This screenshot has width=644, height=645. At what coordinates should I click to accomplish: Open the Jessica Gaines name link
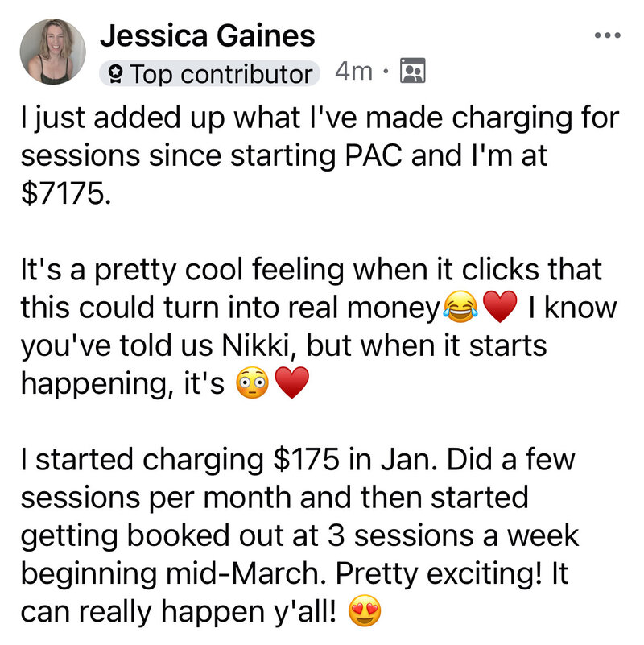pos(207,36)
